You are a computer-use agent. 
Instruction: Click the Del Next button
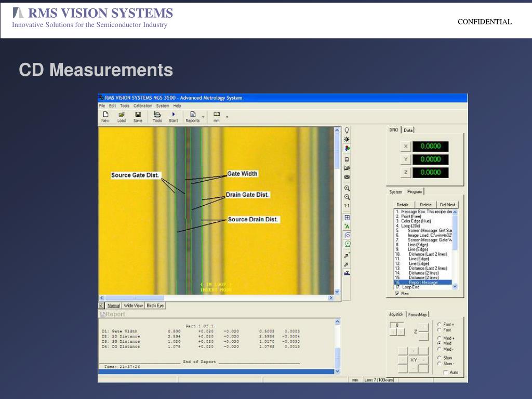(447, 205)
